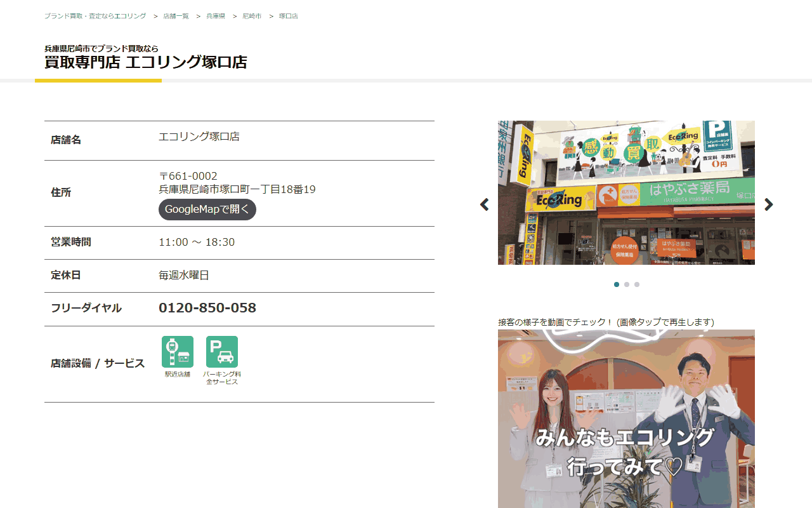Viewport: 812px width, 508px height.
Task: Click the address 兵庫県尼崎市塚口町一丁目18番19
Action: click(x=237, y=189)
